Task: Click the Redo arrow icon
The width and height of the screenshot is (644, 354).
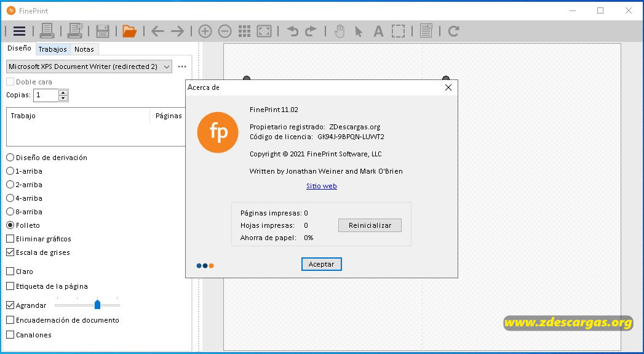Action: point(311,31)
